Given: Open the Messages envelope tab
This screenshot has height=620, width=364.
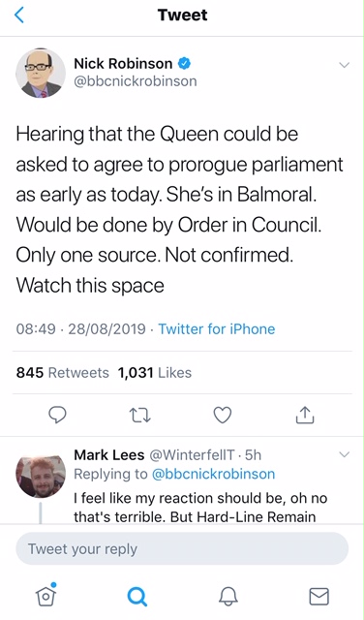Looking at the screenshot, I should [x=318, y=597].
